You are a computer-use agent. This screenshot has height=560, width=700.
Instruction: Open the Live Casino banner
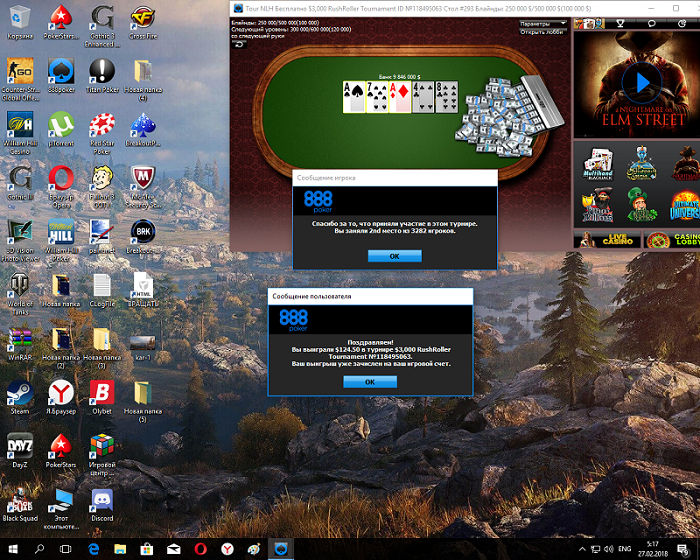[x=607, y=239]
